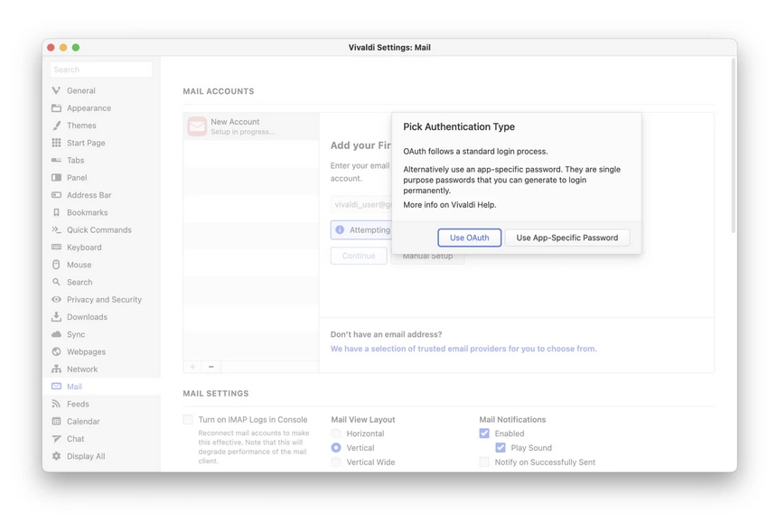777x532 pixels.
Task: Remove the account with minus button
Action: [211, 367]
